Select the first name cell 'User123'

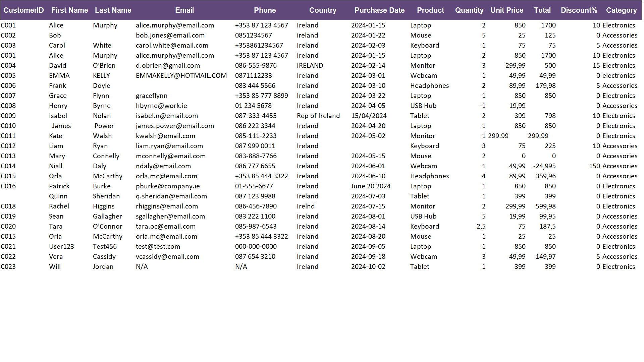pyautogui.click(x=61, y=247)
